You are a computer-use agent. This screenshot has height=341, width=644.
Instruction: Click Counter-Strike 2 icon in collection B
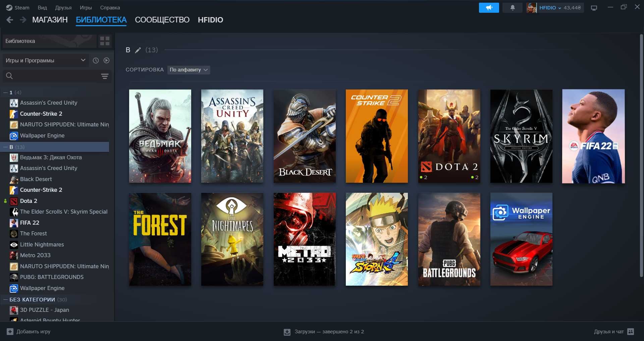coord(14,190)
